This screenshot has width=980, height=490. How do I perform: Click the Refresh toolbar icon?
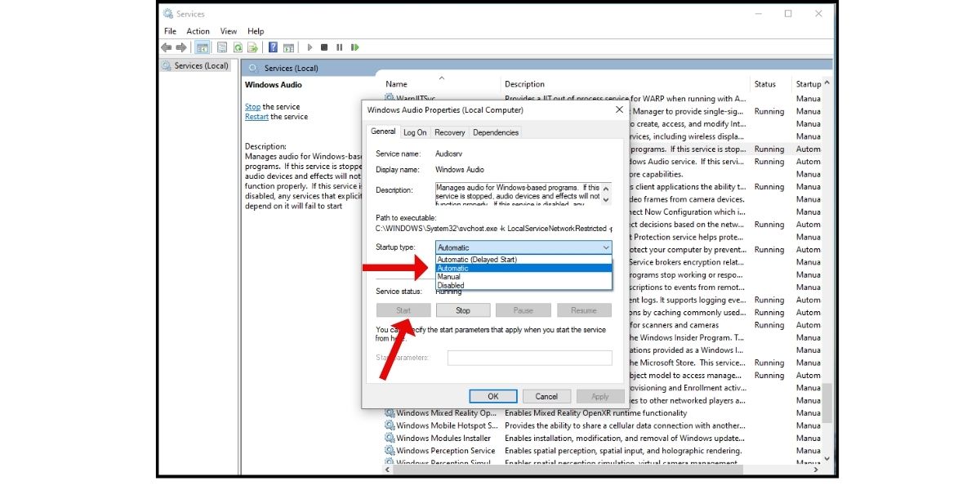(x=238, y=47)
